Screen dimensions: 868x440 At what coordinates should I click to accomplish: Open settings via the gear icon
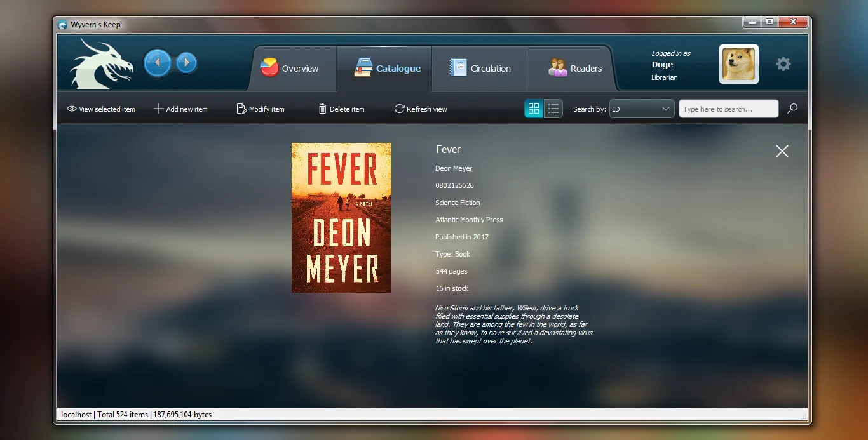click(783, 64)
